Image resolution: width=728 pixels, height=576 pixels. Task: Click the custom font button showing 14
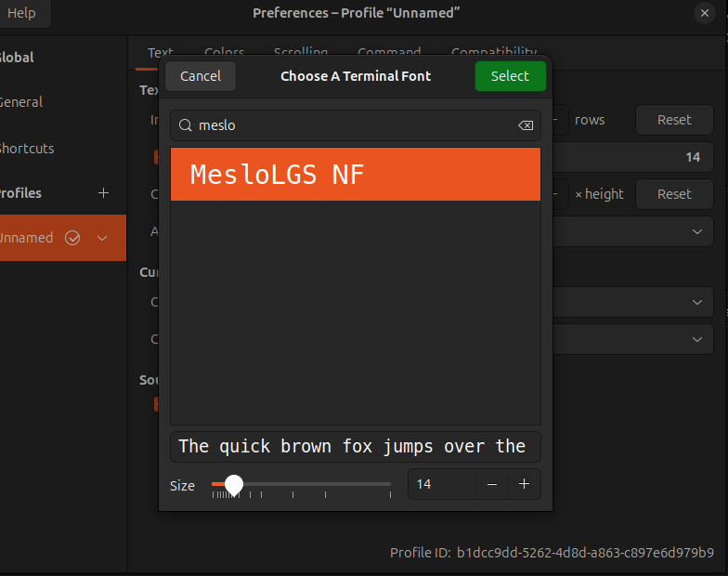[x=632, y=157]
